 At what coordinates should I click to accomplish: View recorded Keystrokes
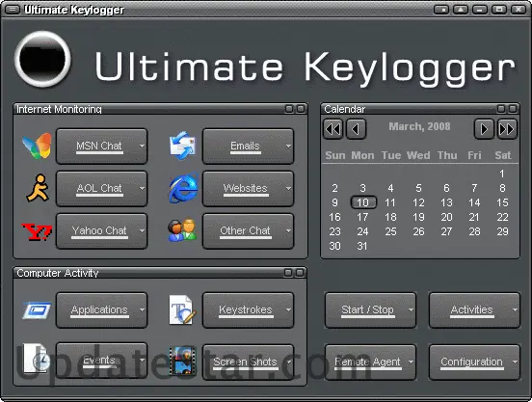coord(248,310)
